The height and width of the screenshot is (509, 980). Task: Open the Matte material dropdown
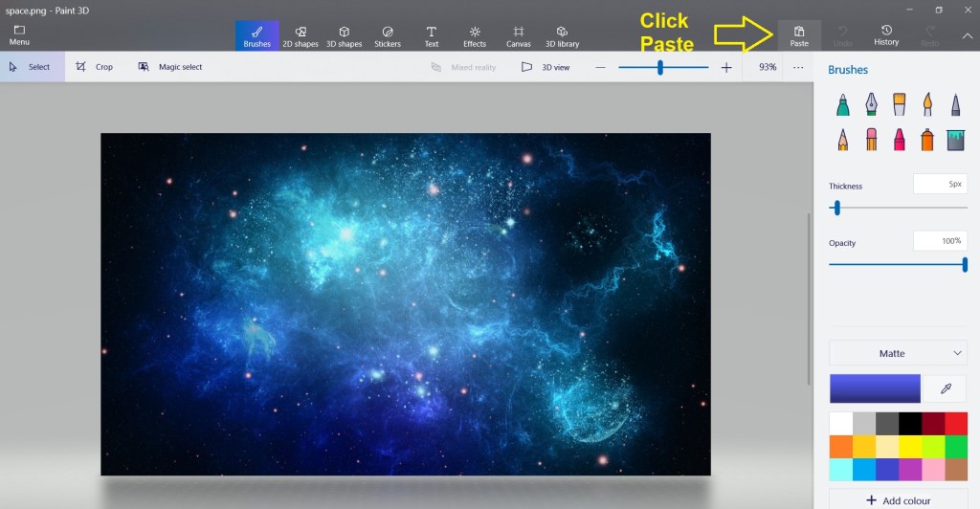click(898, 353)
